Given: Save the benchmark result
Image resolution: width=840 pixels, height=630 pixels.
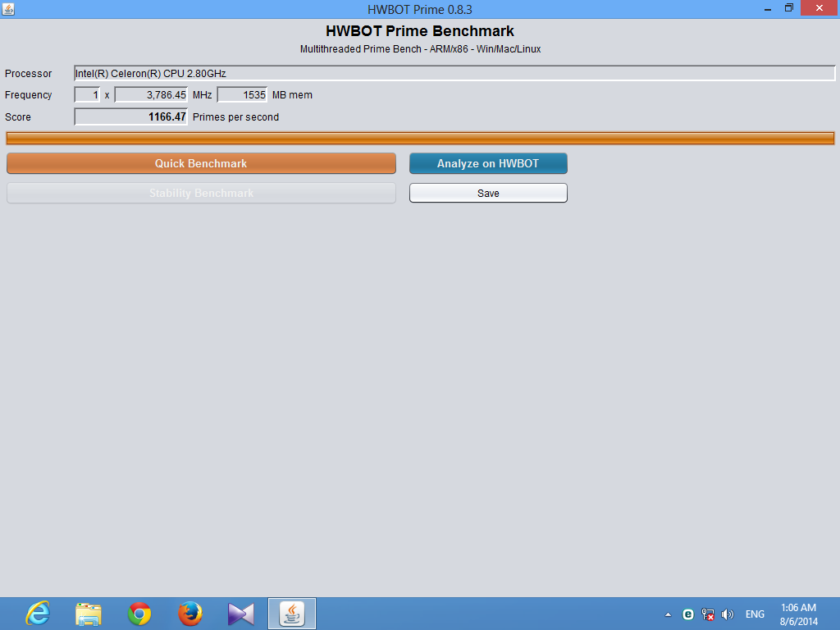Looking at the screenshot, I should tap(488, 193).
